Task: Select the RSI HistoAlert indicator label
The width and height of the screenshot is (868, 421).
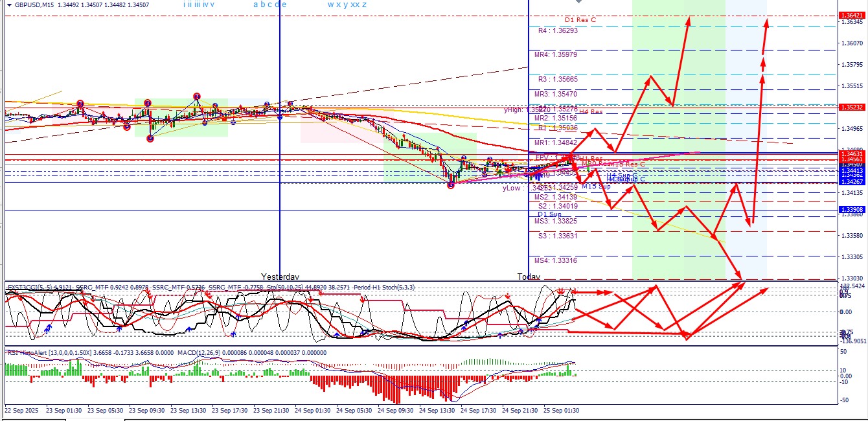Action: pos(26,352)
